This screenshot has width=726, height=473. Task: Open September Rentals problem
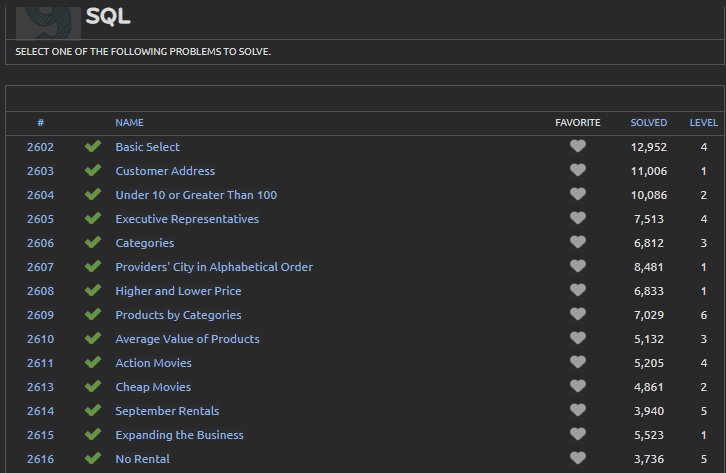[x=167, y=411]
